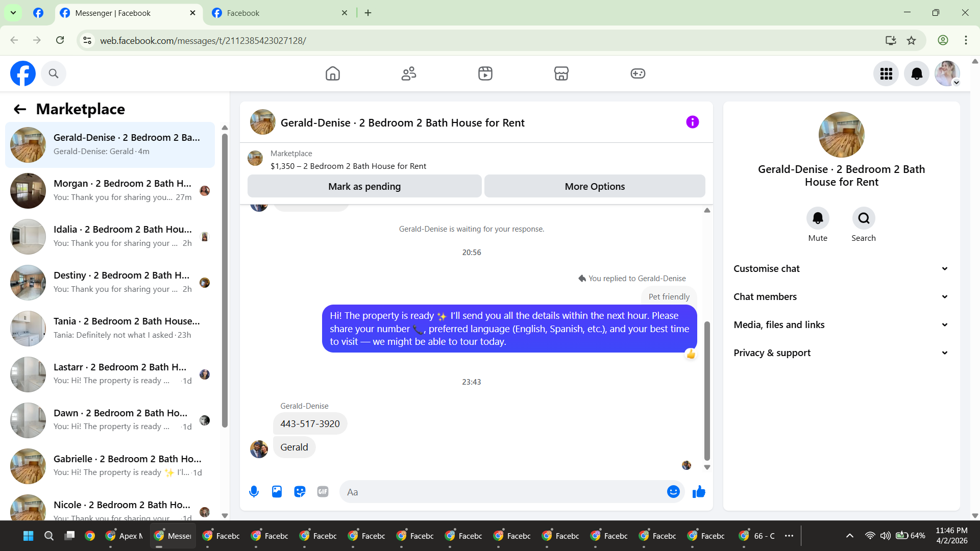Open the Facebook menu grid icon
The width and height of the screenshot is (980, 551).
tap(886, 73)
